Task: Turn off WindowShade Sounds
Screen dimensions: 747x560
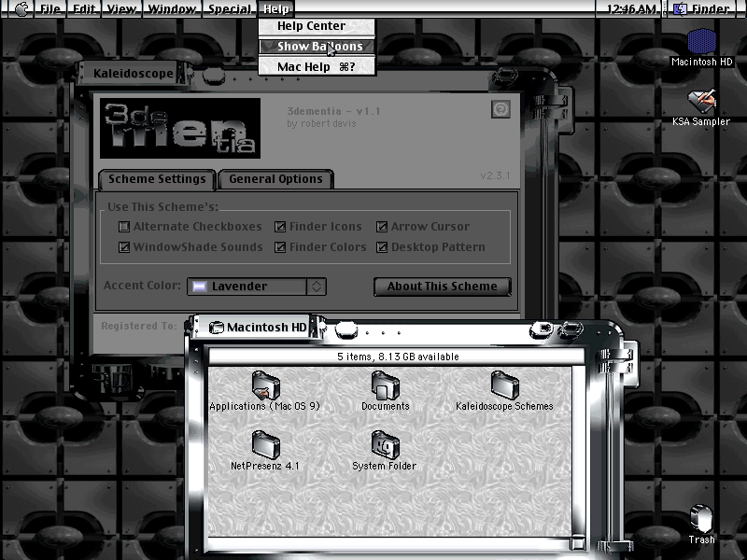Action: point(124,247)
